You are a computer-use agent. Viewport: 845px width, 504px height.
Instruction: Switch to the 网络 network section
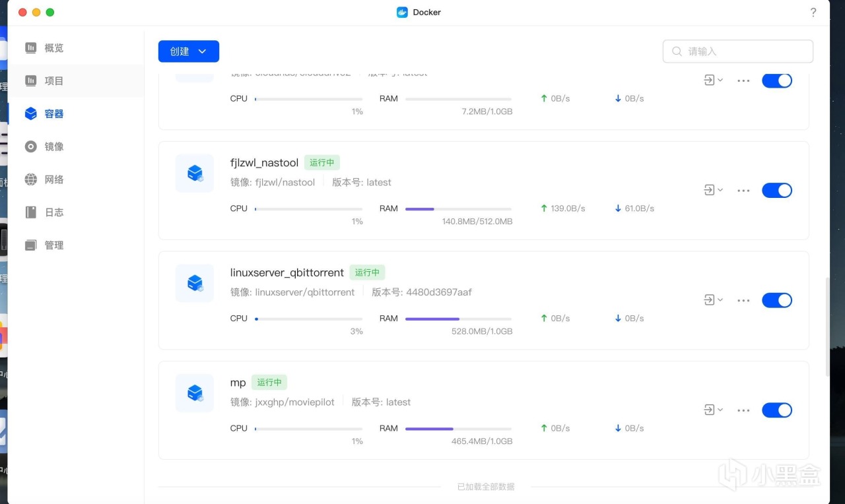[x=76, y=179]
